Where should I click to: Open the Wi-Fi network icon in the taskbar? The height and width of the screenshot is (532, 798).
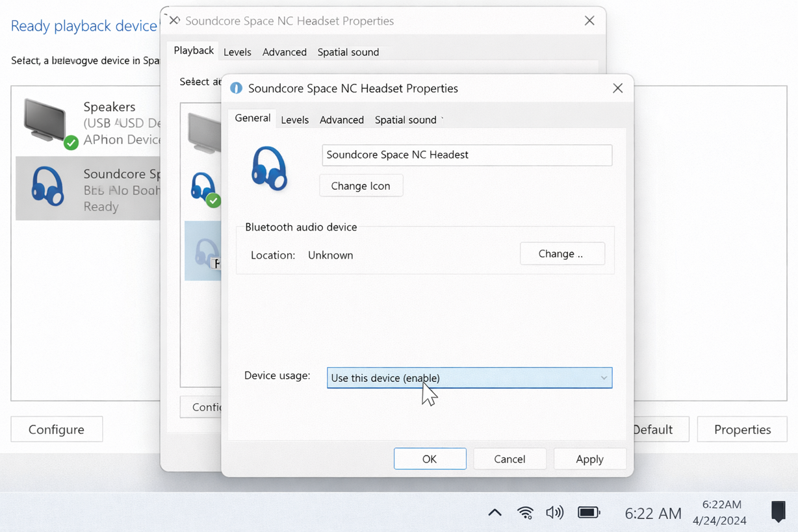point(525,513)
